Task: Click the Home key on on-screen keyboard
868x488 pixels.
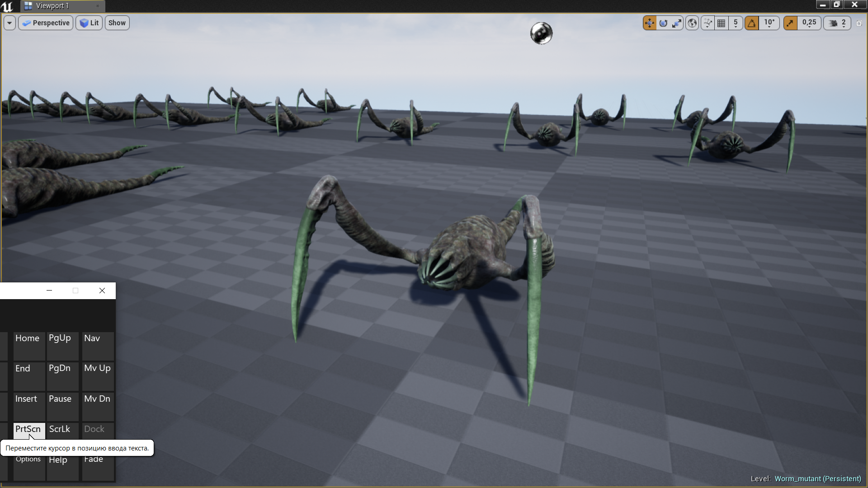Action: tap(29, 346)
